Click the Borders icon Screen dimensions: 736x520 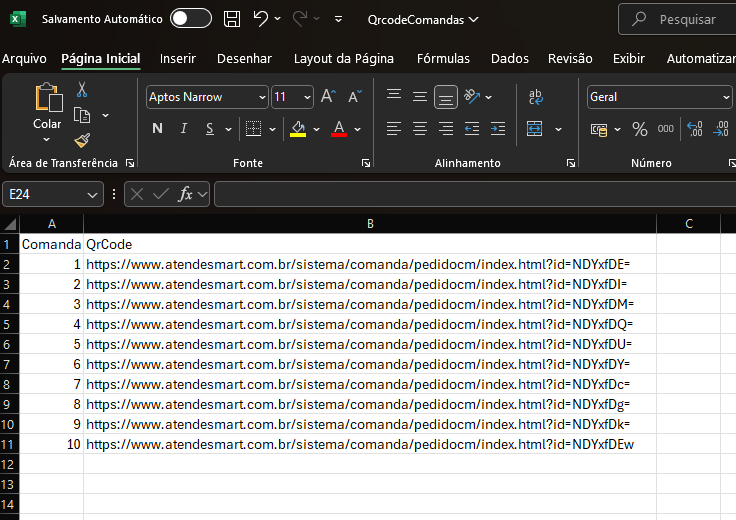pyautogui.click(x=253, y=129)
